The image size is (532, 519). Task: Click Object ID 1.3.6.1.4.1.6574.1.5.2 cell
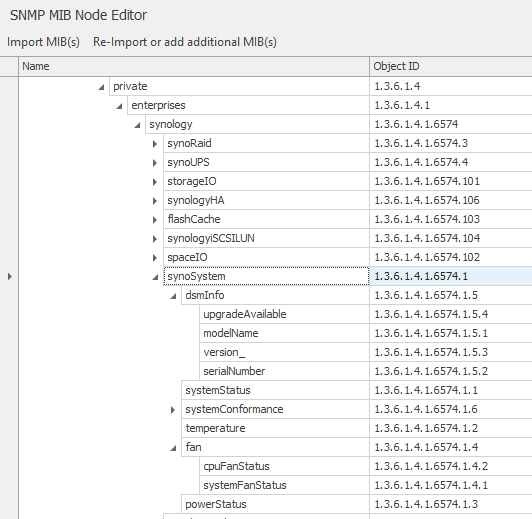pyautogui.click(x=451, y=371)
